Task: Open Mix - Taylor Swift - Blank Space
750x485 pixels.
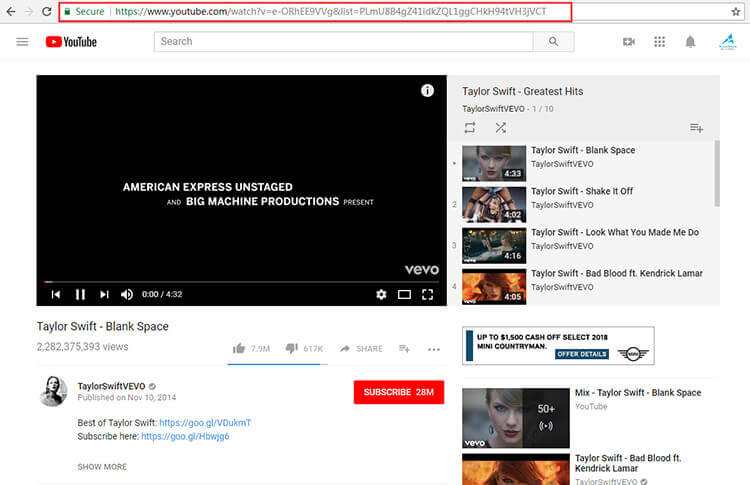Action: (638, 393)
